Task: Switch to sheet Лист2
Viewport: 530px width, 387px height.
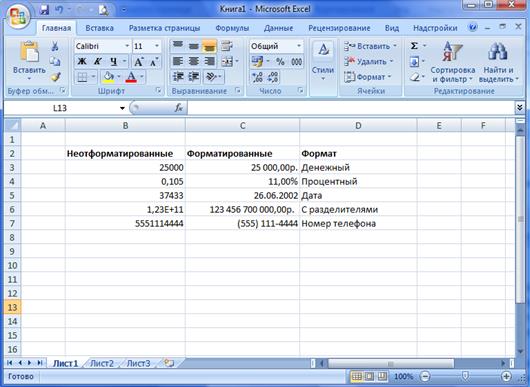Action: 102,363
